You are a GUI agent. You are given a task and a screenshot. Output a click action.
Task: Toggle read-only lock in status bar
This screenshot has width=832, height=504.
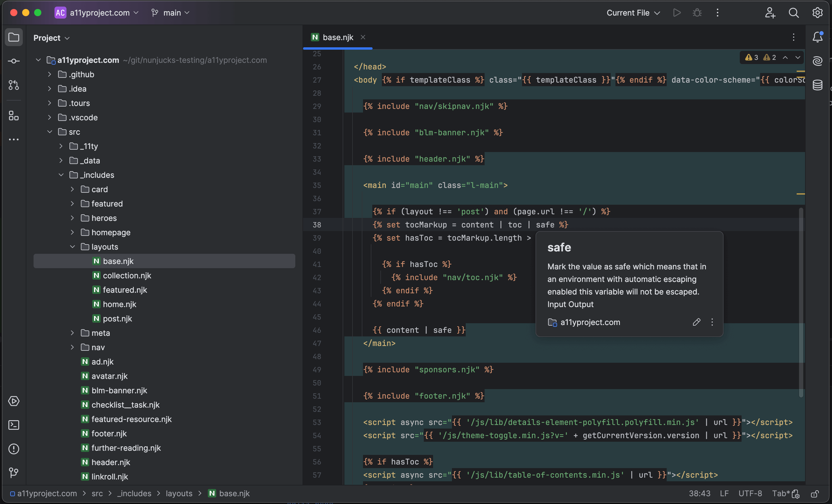click(x=815, y=494)
